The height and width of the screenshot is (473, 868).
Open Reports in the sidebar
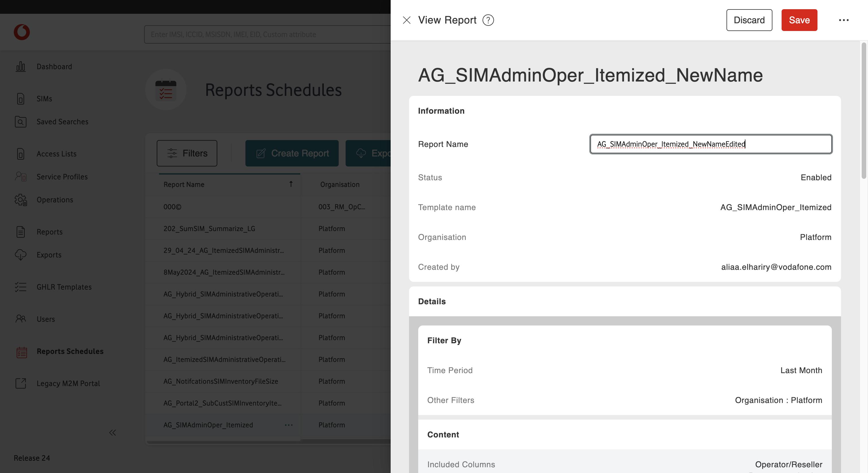50,232
